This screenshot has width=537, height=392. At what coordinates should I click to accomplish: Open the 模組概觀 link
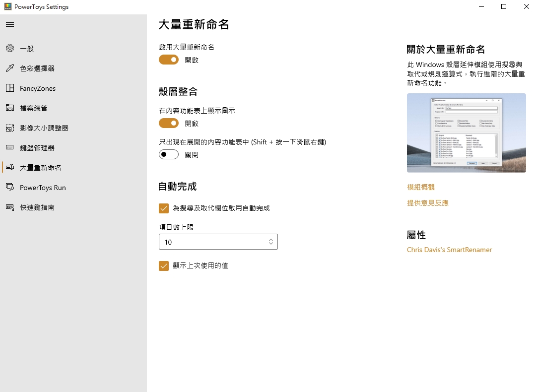pyautogui.click(x=420, y=187)
